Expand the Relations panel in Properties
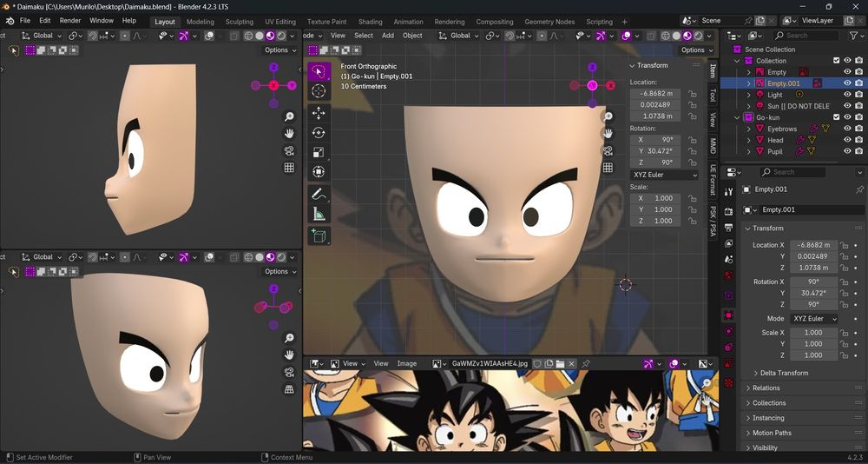868x464 pixels. (x=766, y=388)
